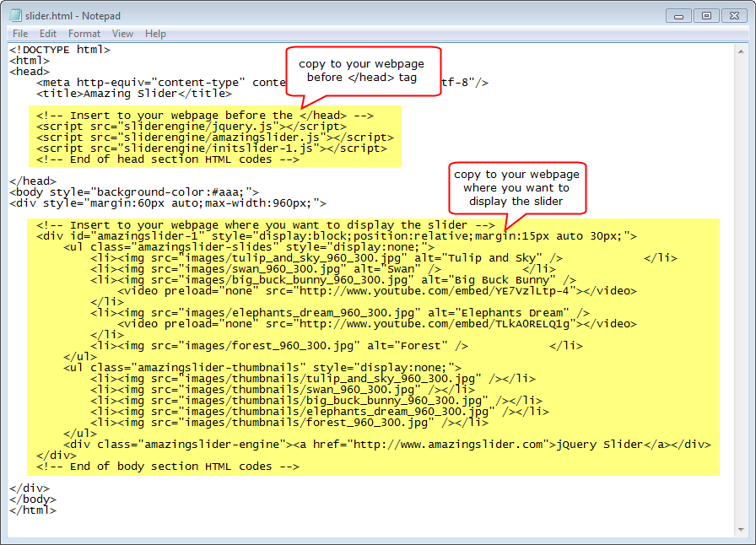
Task: Click the 'display the slider' callout bubble
Action: 516,187
